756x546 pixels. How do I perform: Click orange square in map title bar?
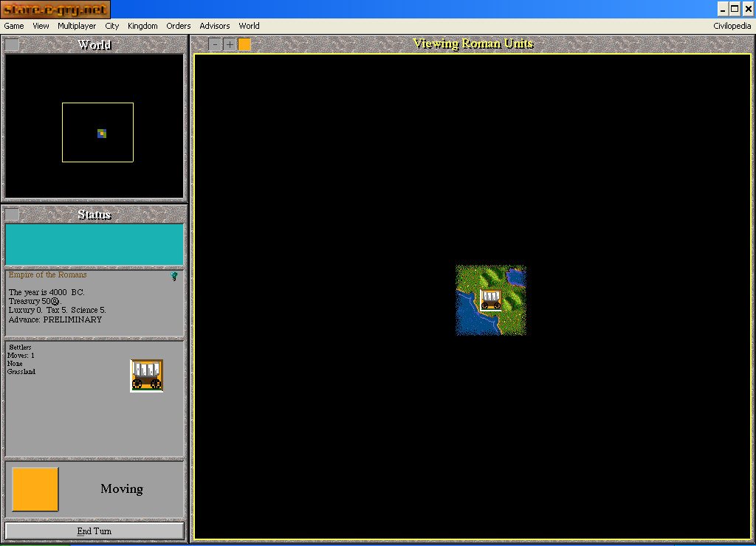244,44
